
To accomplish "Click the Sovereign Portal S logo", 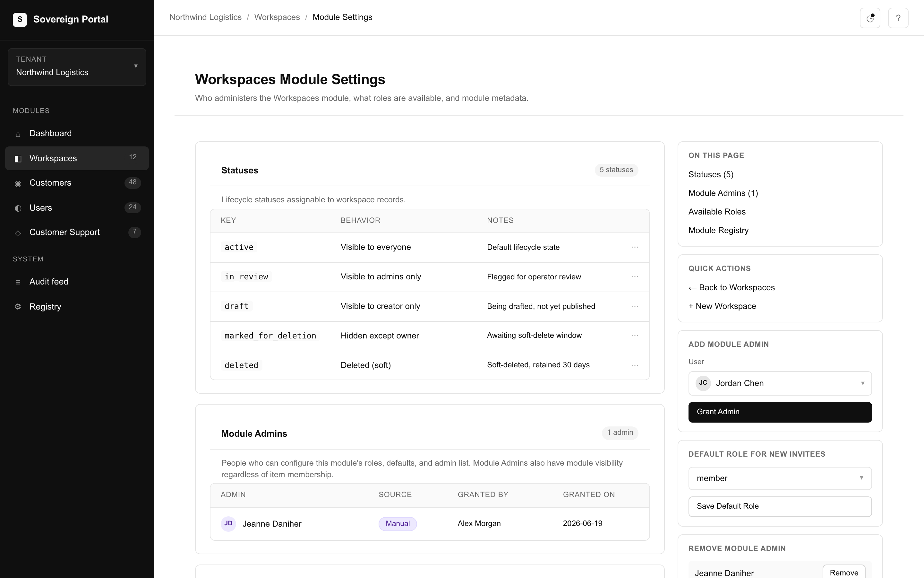I will point(20,20).
